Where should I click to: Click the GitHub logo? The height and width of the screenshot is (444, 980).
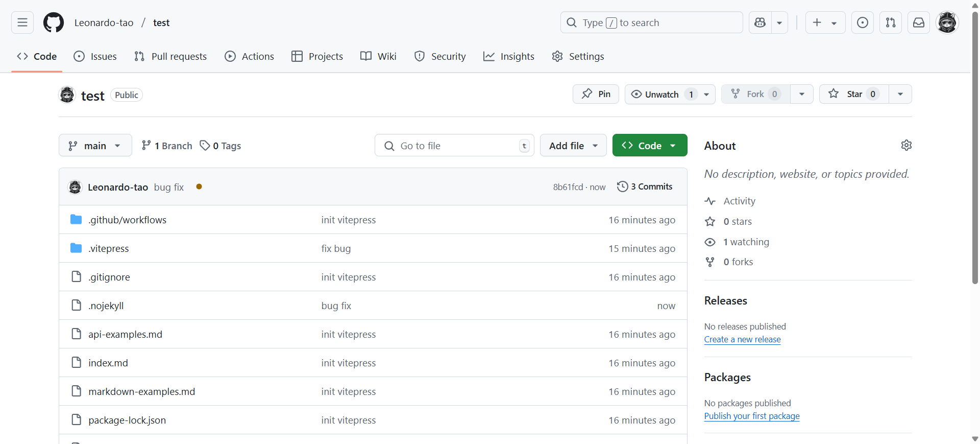[54, 22]
